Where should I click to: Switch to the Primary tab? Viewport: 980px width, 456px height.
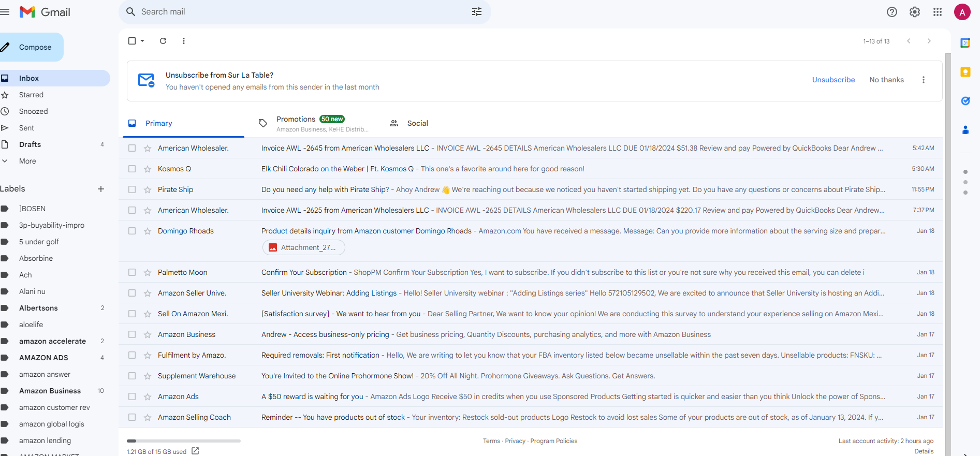coord(183,123)
